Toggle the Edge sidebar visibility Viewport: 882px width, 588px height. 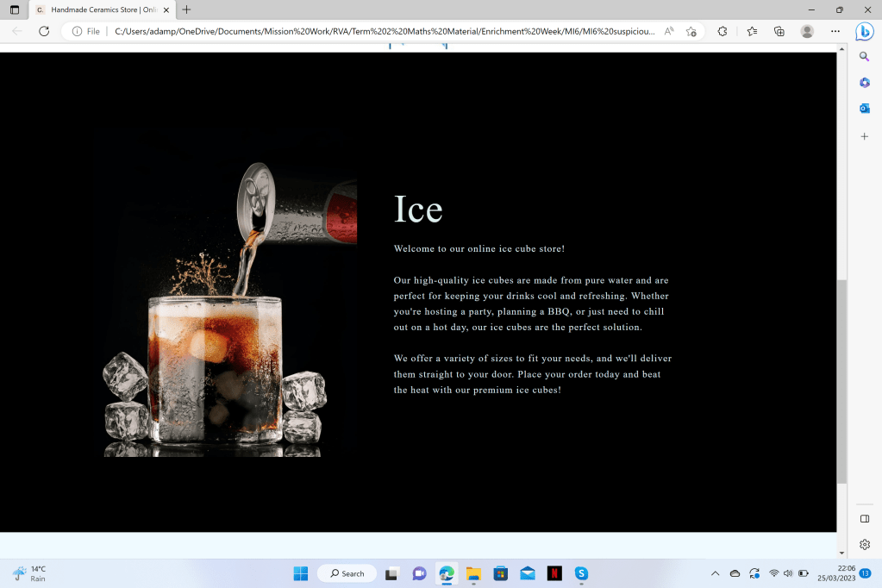[864, 518]
